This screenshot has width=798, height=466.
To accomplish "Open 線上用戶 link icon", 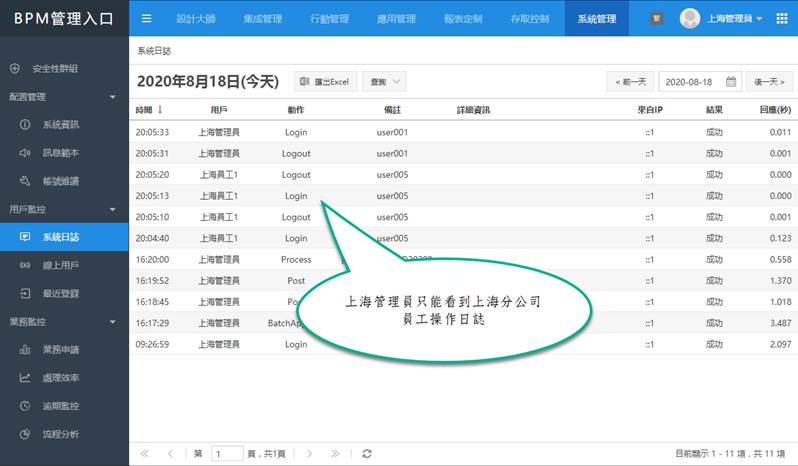I will click(25, 265).
